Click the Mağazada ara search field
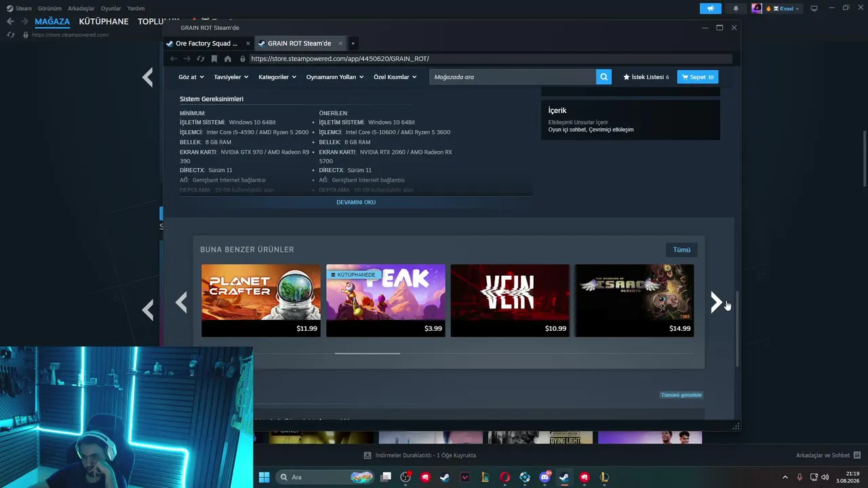 pos(513,77)
